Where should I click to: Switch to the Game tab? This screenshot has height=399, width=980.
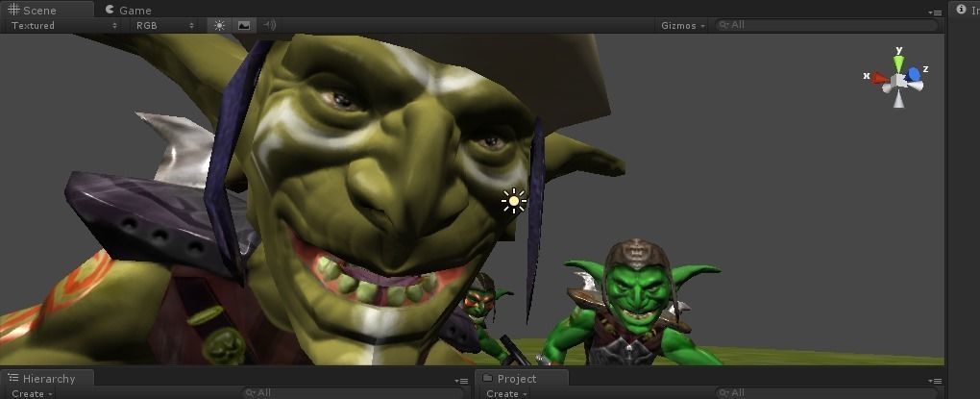(x=128, y=10)
